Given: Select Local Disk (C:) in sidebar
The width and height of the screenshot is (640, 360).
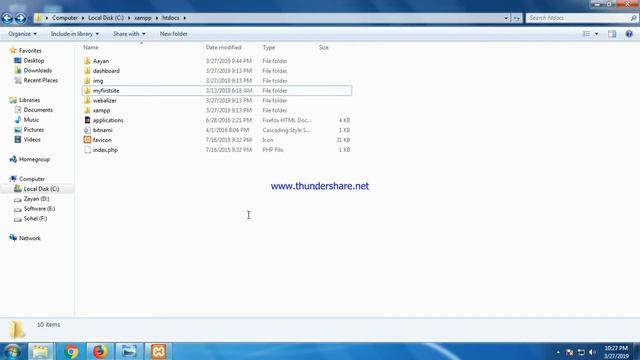Looking at the screenshot, I should click(41, 189).
